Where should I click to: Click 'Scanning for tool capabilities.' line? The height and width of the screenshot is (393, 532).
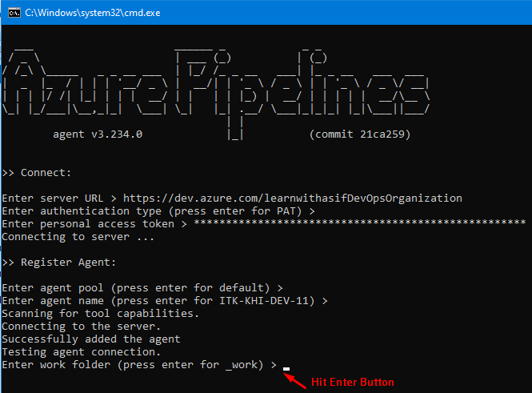pyautogui.click(x=100, y=313)
